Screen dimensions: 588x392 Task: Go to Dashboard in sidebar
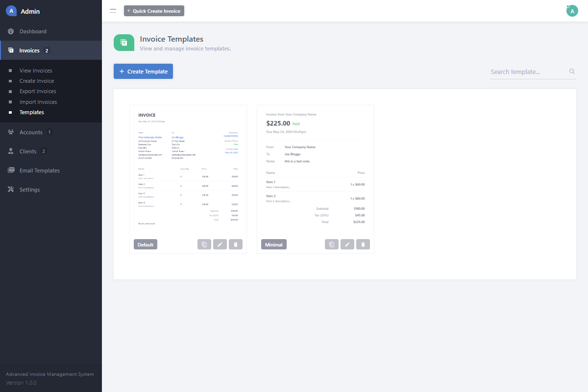pos(33,31)
